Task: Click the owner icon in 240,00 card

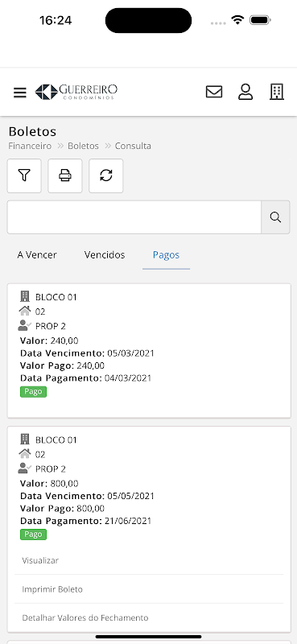Action: 25,326
